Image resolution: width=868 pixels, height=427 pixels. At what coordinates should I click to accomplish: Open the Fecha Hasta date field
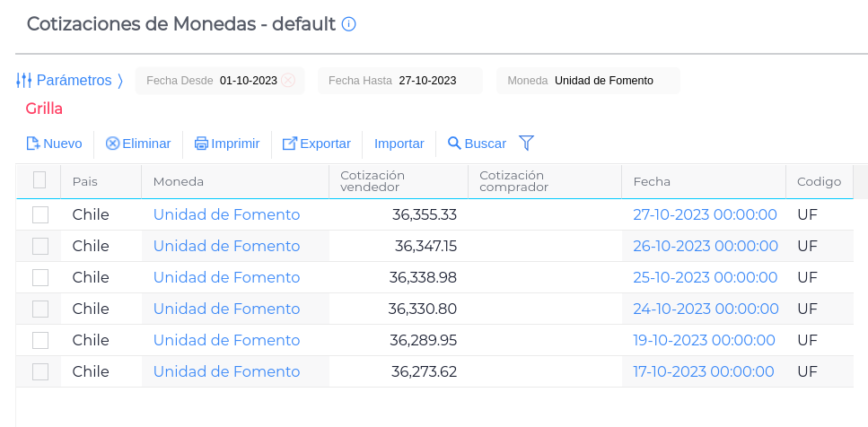tap(427, 81)
